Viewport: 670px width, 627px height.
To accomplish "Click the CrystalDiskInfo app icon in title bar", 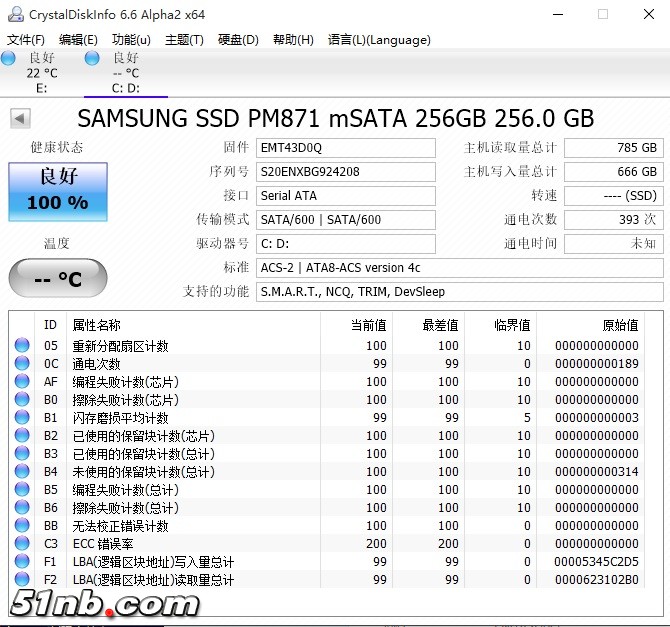I will click(x=14, y=14).
